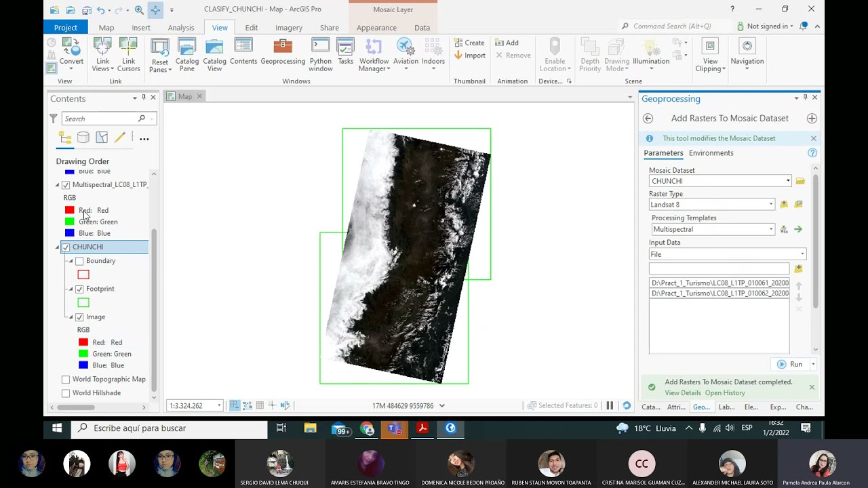
Task: Collapse the Image sublayer
Action: pos(71,317)
